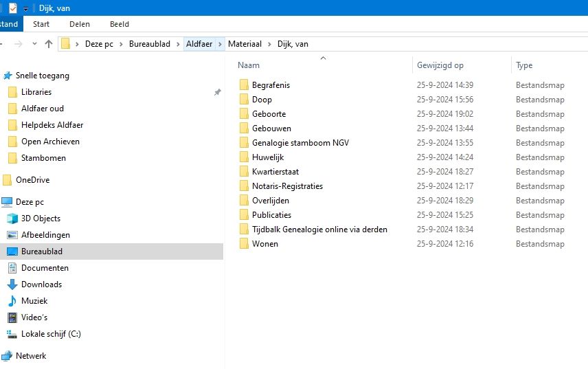Switch to the Beeld ribbon tab
The image size is (588, 369).
coord(120,24)
